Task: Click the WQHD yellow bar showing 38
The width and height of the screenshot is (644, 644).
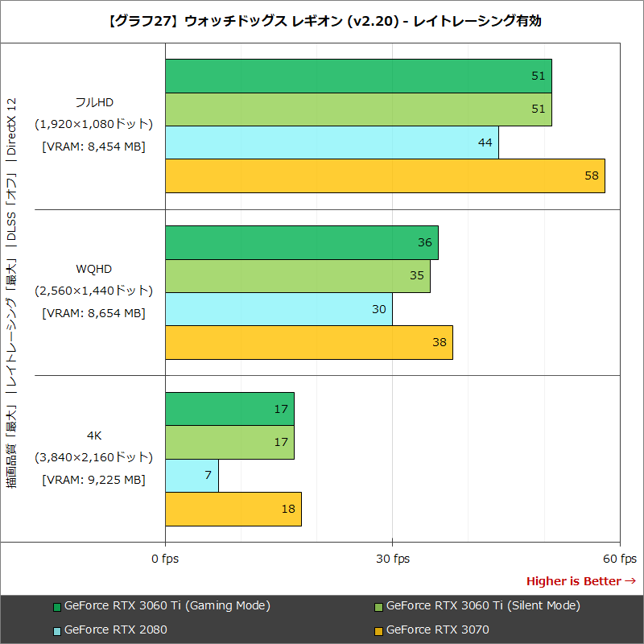Action: point(309,343)
